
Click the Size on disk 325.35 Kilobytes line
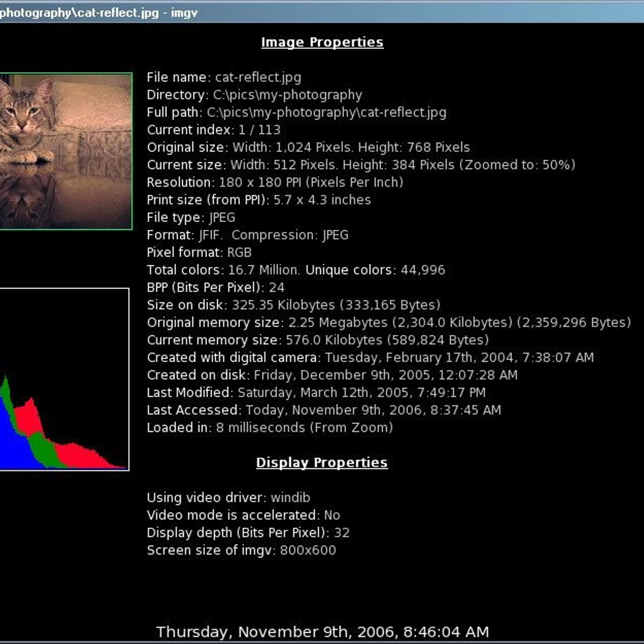pos(293,305)
